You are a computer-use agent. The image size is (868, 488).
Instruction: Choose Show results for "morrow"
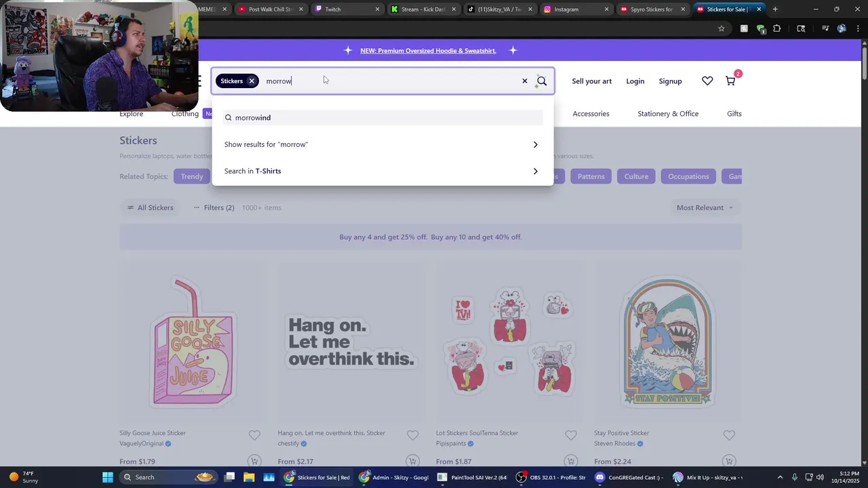(x=383, y=144)
